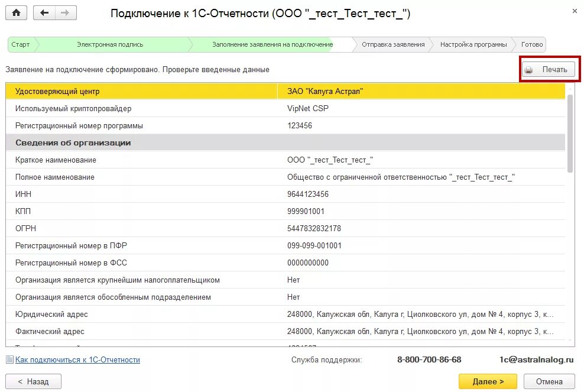The width and height of the screenshot is (584, 392).
Task: Select the Заполнение заявления на подключение step
Action: (272, 44)
